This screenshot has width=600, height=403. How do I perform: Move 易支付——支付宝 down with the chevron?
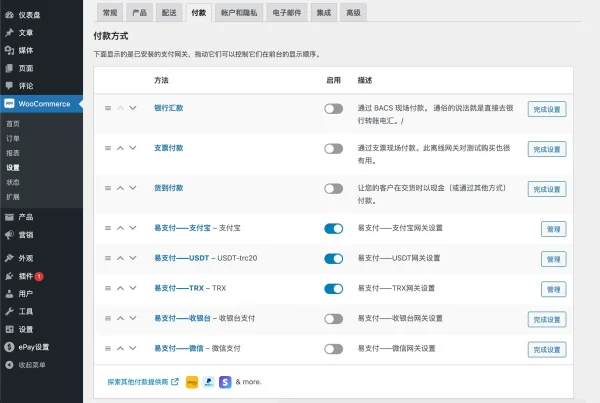pos(133,228)
